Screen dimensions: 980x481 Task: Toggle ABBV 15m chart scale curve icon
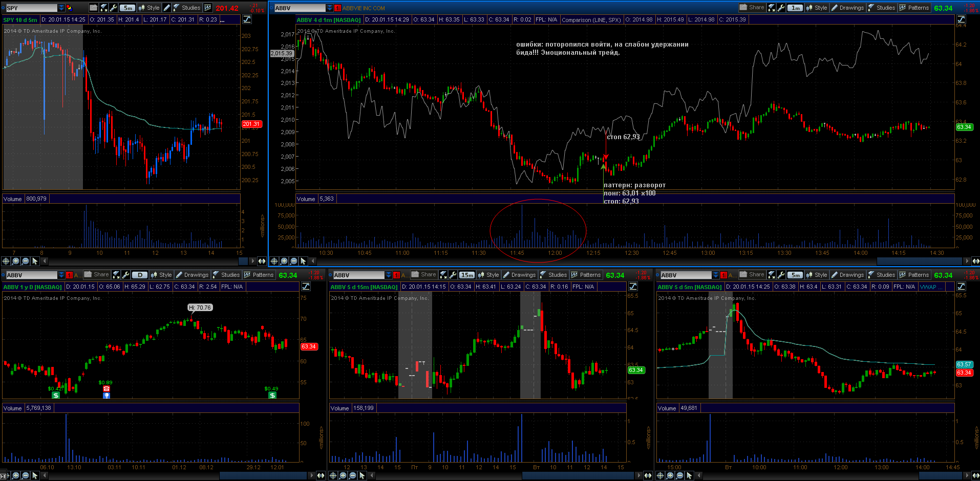click(x=633, y=287)
